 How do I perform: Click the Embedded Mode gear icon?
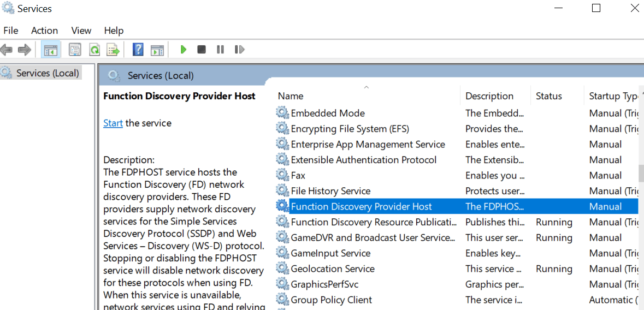click(x=282, y=112)
